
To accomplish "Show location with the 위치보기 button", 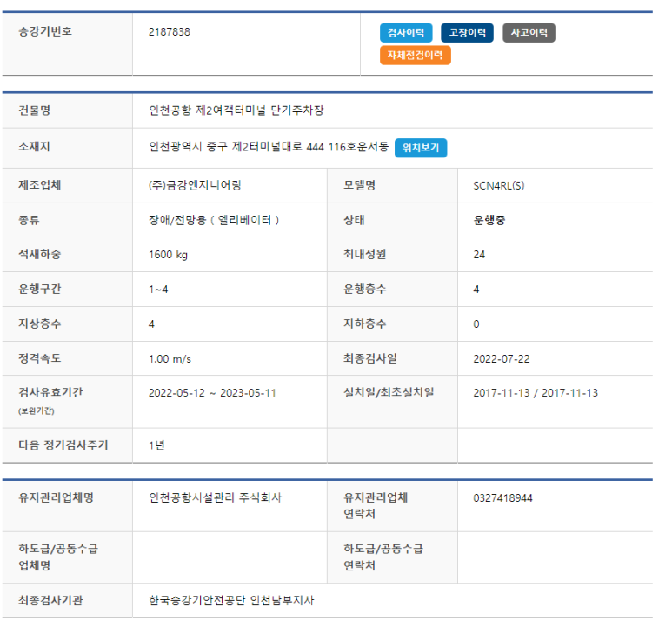I will (x=421, y=148).
